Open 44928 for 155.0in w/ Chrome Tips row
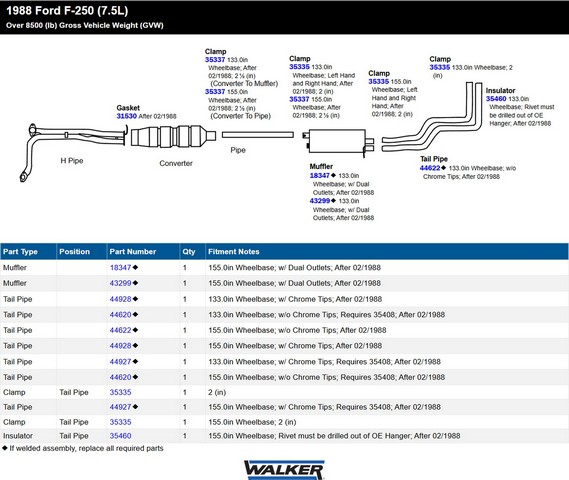The width and height of the screenshot is (569, 480). pos(120,346)
